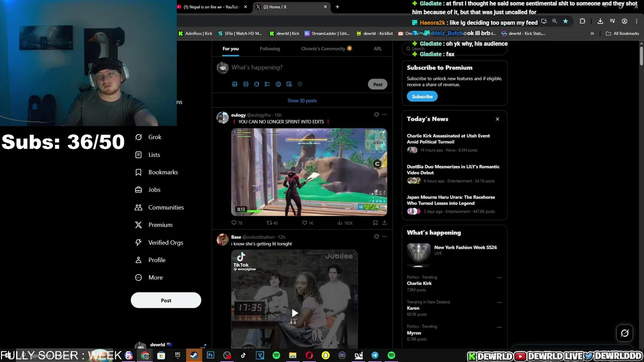Open Communities in the X sidebar

tap(159, 208)
